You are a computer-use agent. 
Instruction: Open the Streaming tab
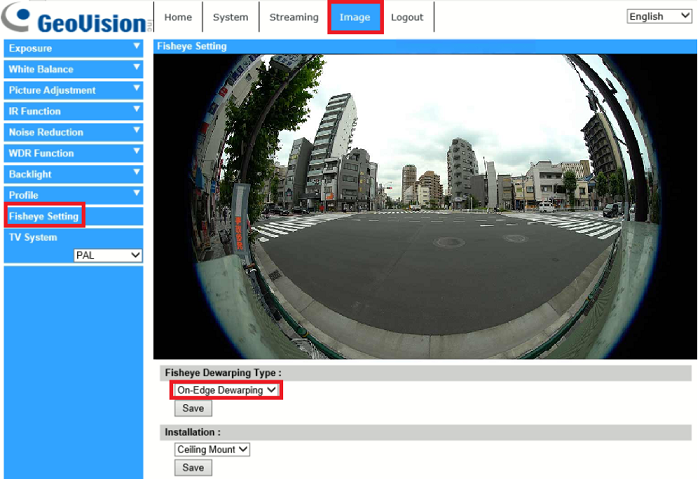[x=294, y=17]
